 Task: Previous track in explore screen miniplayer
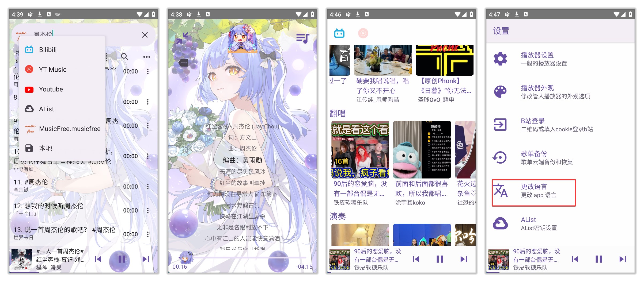click(416, 259)
